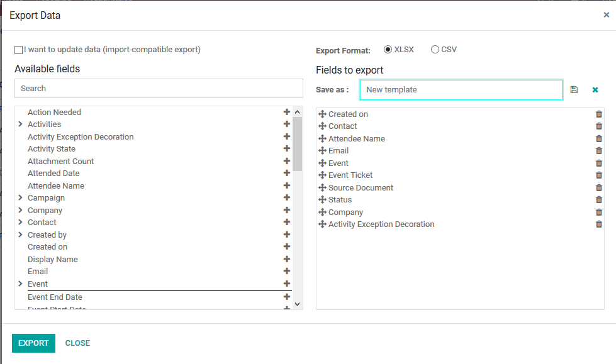This screenshot has height=364, width=616.
Task: Close the Export Data dialog
Action: coord(606,15)
